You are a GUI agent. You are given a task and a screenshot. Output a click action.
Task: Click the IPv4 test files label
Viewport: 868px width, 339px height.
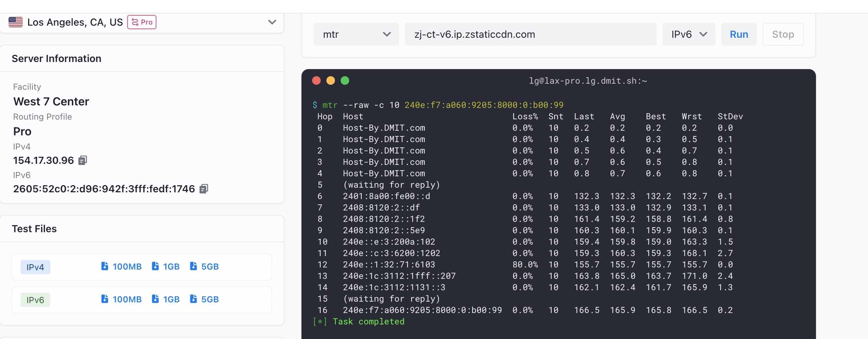(x=35, y=267)
